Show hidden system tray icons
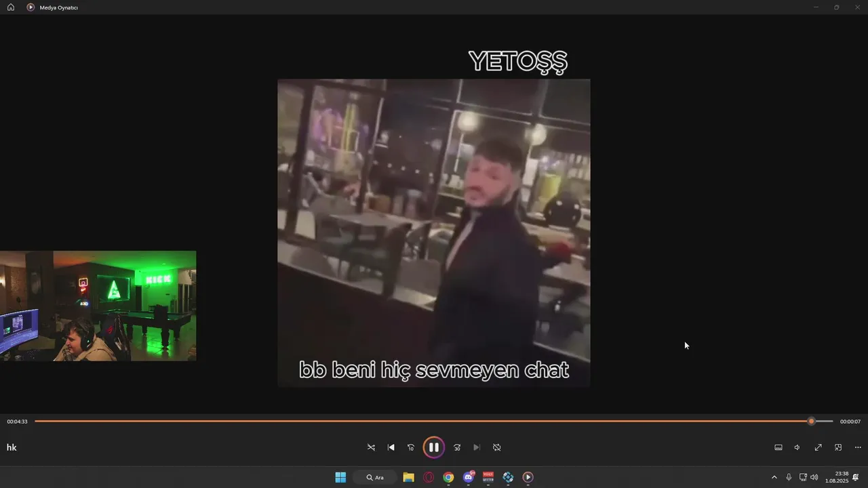 pyautogui.click(x=774, y=477)
